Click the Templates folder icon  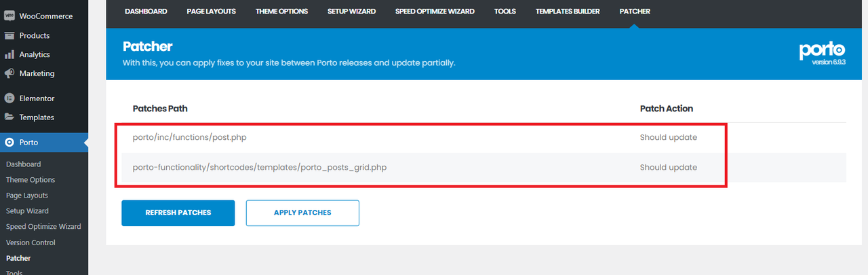pos(9,117)
